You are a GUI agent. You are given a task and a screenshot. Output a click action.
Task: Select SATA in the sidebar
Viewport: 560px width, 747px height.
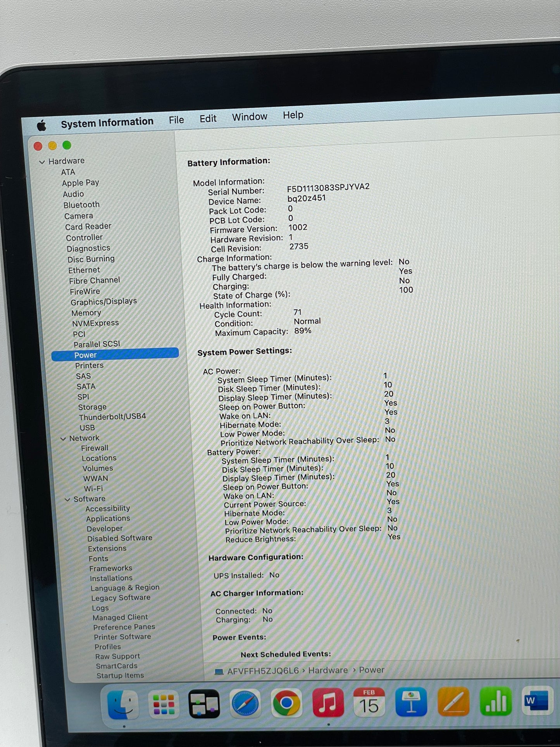[86, 386]
